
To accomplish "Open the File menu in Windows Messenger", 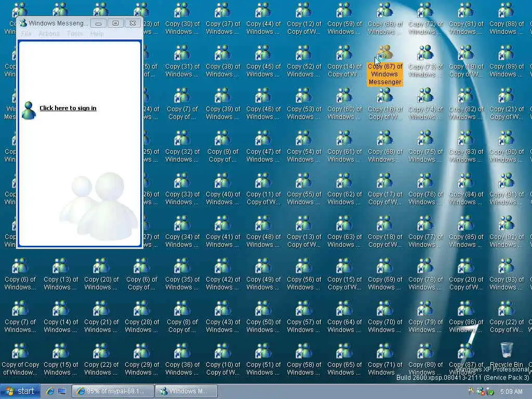I will (x=26, y=34).
